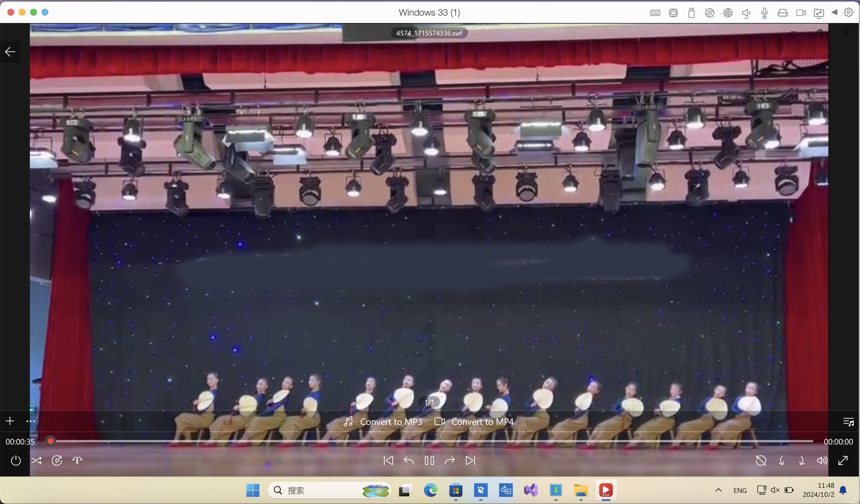Click the microphone icon in the title bar
The height and width of the screenshot is (504, 860).
coord(764,13)
